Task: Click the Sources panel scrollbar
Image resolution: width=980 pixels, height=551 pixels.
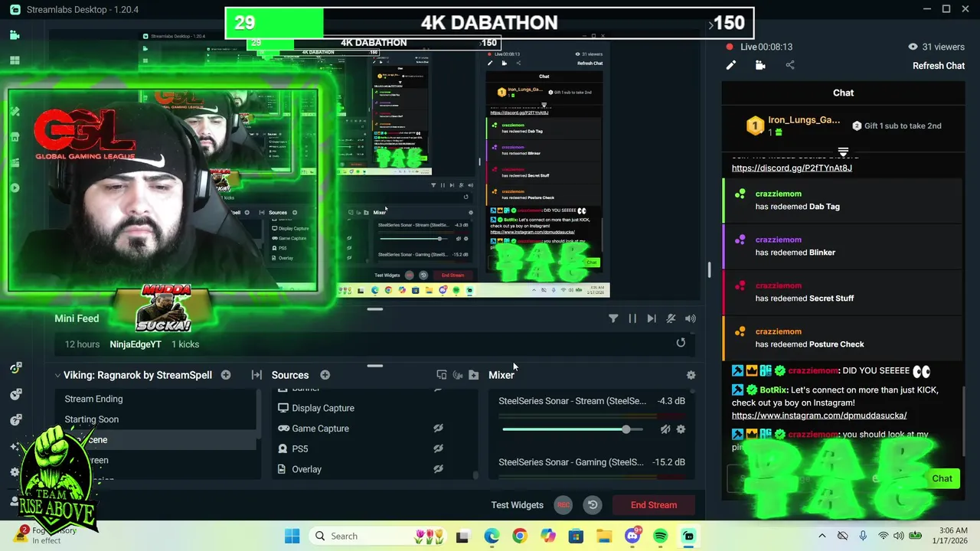Action: point(475,474)
